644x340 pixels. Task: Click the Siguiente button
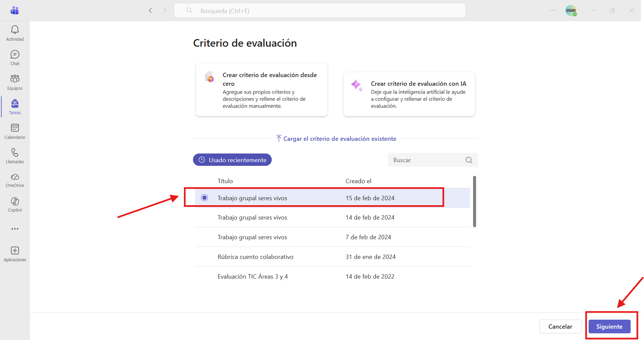tap(609, 326)
